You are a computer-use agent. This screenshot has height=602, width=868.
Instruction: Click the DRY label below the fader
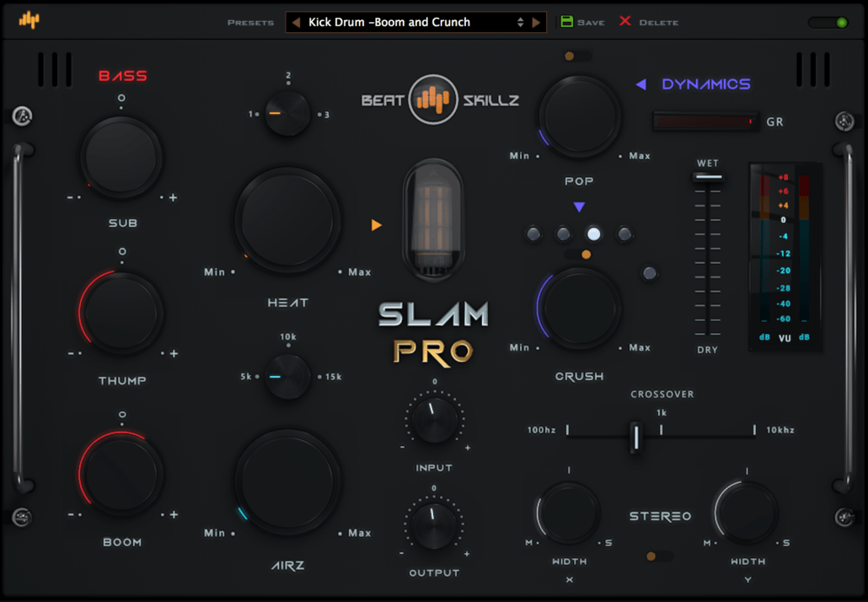(x=708, y=350)
